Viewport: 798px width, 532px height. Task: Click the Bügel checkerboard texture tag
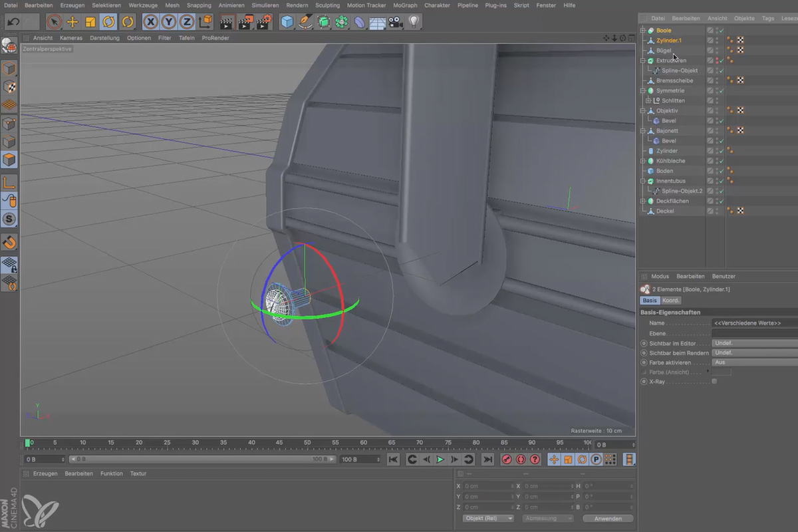pyautogui.click(x=740, y=51)
